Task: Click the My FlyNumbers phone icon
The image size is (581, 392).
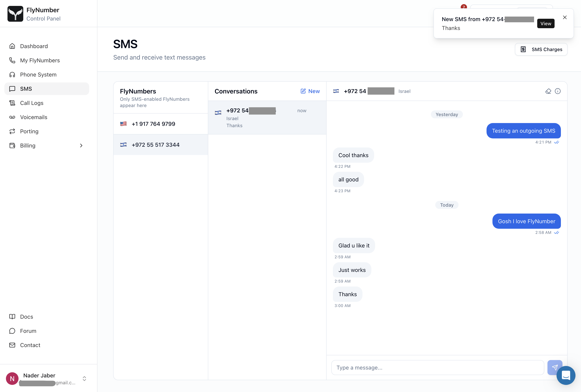Action: pyautogui.click(x=12, y=61)
